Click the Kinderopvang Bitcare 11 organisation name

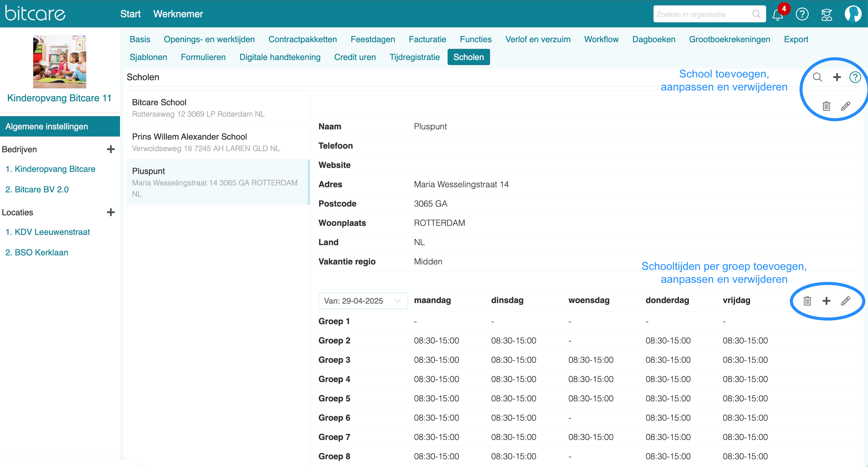coord(59,98)
